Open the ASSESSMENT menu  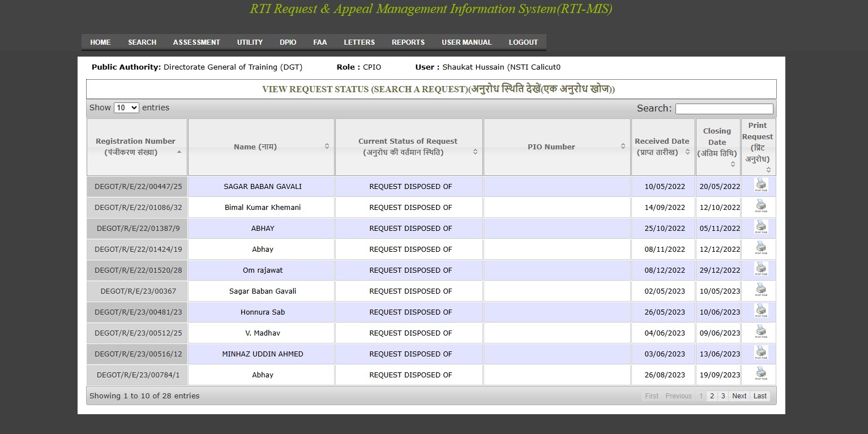(x=196, y=42)
